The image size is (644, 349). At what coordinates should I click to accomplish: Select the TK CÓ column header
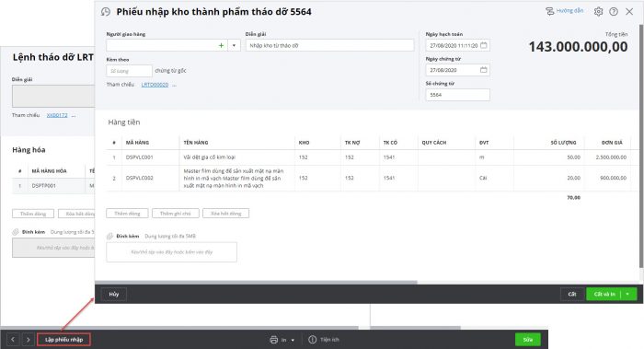tap(390, 143)
